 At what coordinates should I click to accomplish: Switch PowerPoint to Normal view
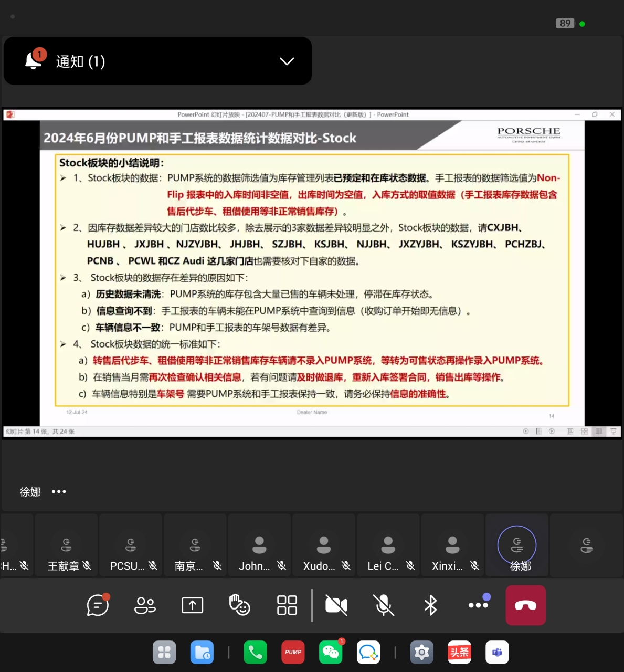pos(570,431)
